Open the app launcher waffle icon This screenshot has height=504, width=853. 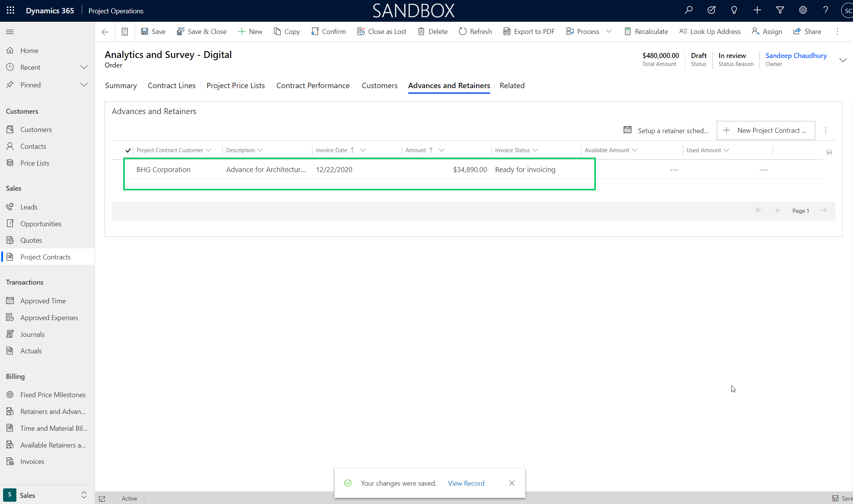point(10,11)
